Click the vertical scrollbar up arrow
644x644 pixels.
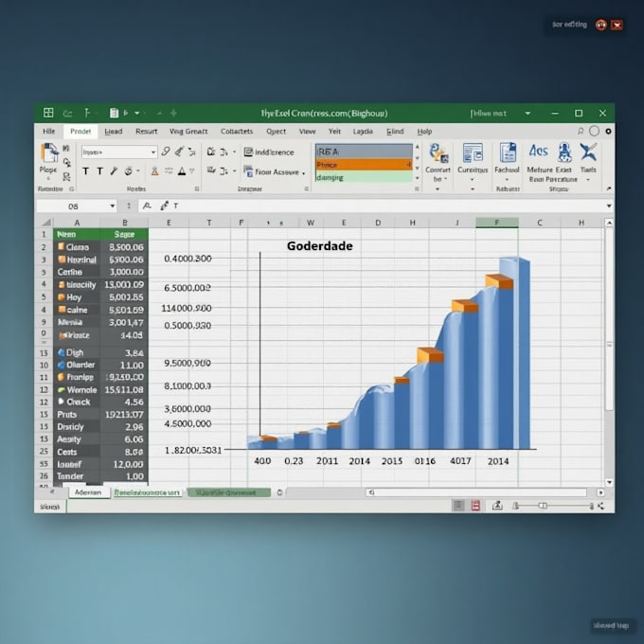(610, 223)
